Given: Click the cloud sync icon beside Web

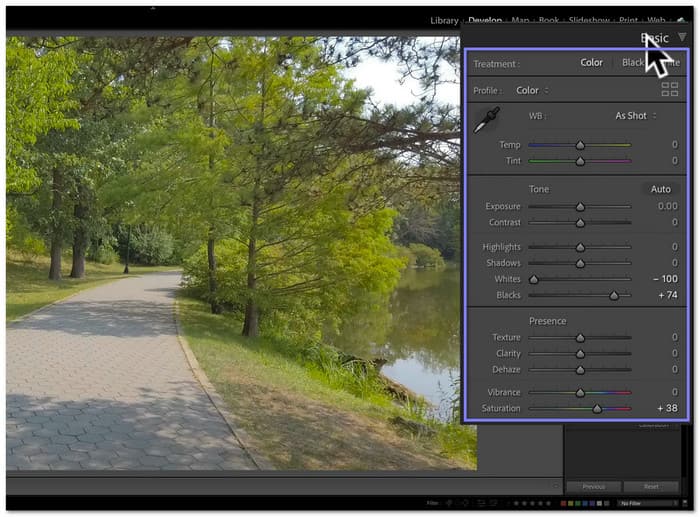Looking at the screenshot, I should [x=683, y=19].
